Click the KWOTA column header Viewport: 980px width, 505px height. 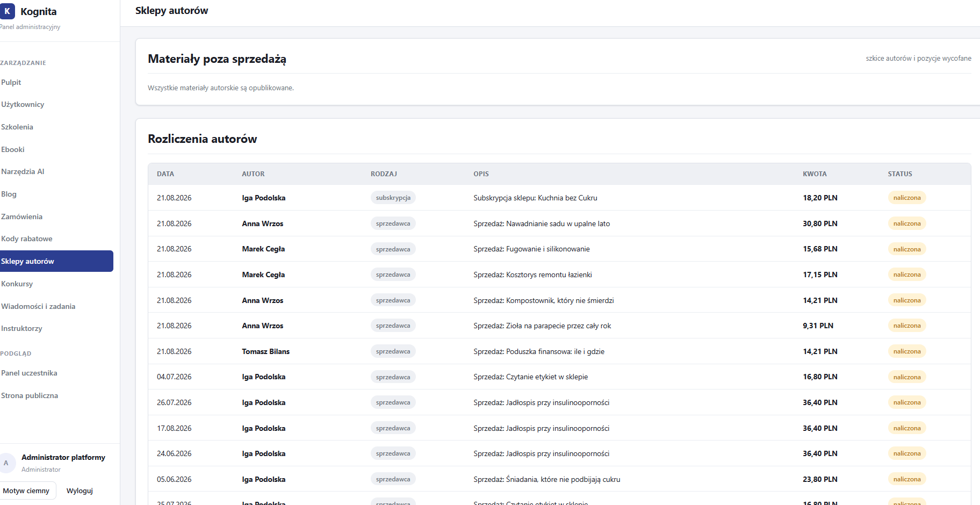click(x=815, y=174)
